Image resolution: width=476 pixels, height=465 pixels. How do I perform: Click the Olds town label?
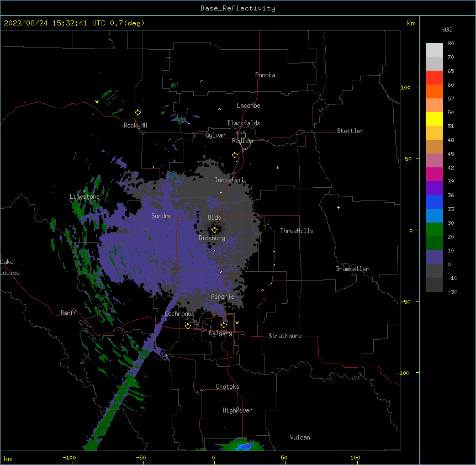214,218
